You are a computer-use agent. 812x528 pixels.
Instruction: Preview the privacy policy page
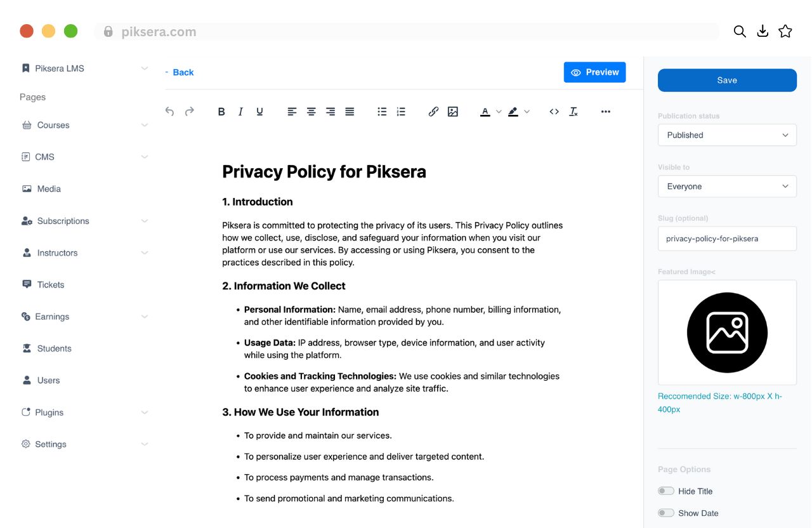click(594, 72)
